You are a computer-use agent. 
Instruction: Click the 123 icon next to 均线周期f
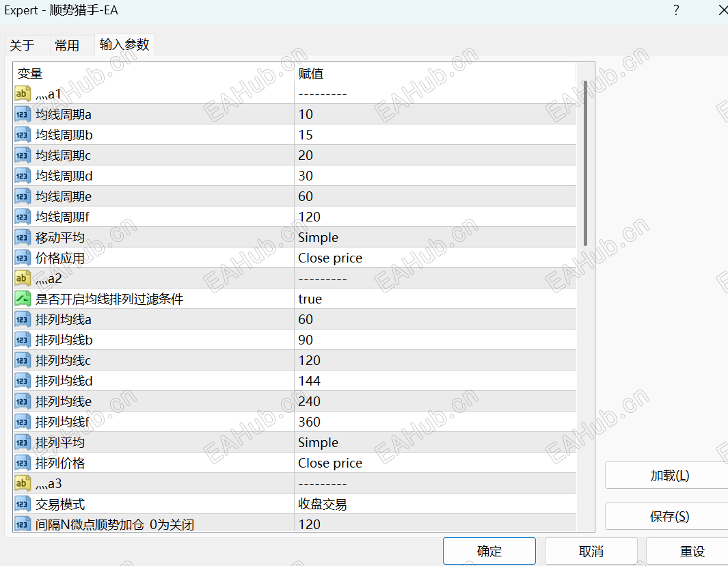(21, 217)
